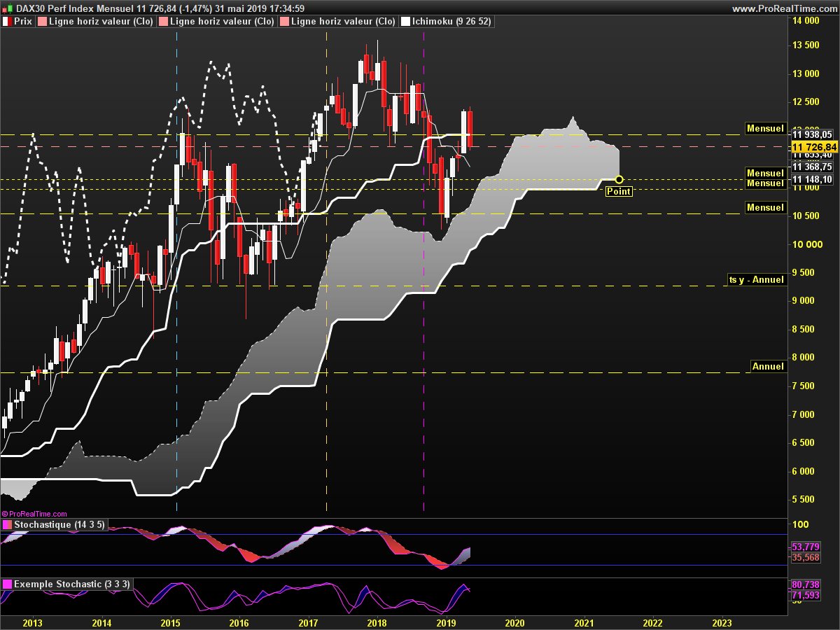Click the 2019 label on the time axis

click(x=446, y=622)
